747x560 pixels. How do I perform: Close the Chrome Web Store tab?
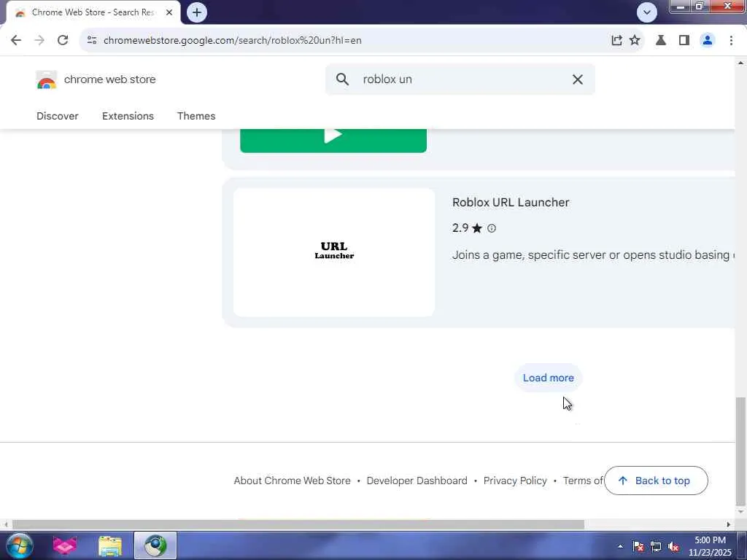click(169, 12)
